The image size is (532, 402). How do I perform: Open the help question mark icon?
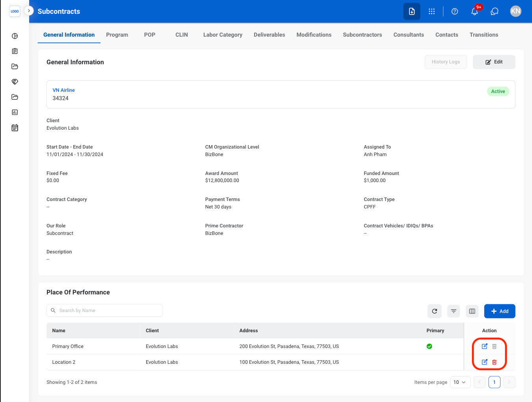coord(455,11)
